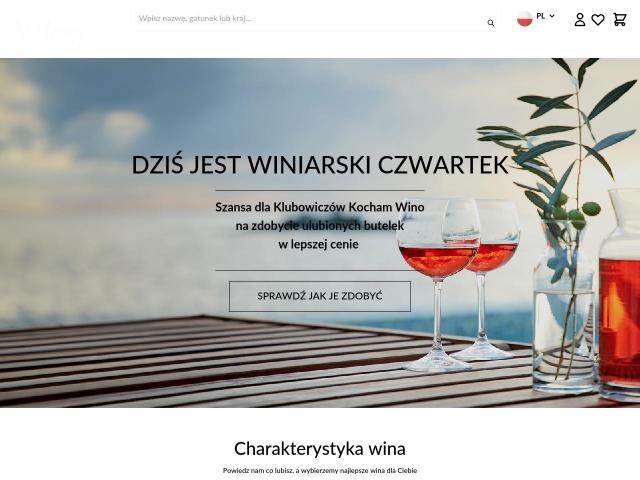This screenshot has width=640, height=480.
Task: Select the PL language label
Action: point(540,16)
